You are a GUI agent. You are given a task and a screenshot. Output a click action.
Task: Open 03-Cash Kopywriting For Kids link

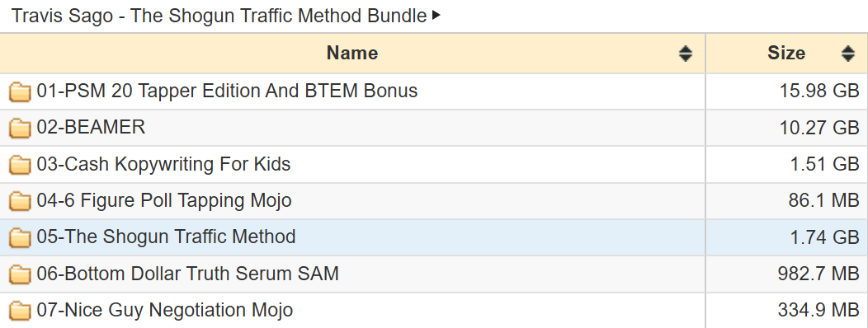coord(163,164)
